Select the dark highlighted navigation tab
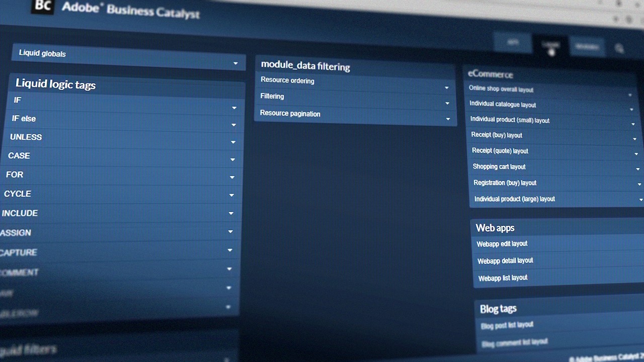This screenshot has width=644, height=362. (550, 45)
